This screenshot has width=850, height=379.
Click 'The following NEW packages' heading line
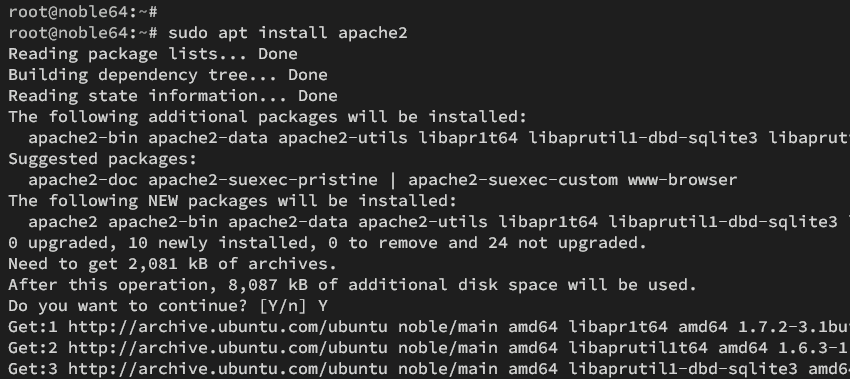click(233, 201)
